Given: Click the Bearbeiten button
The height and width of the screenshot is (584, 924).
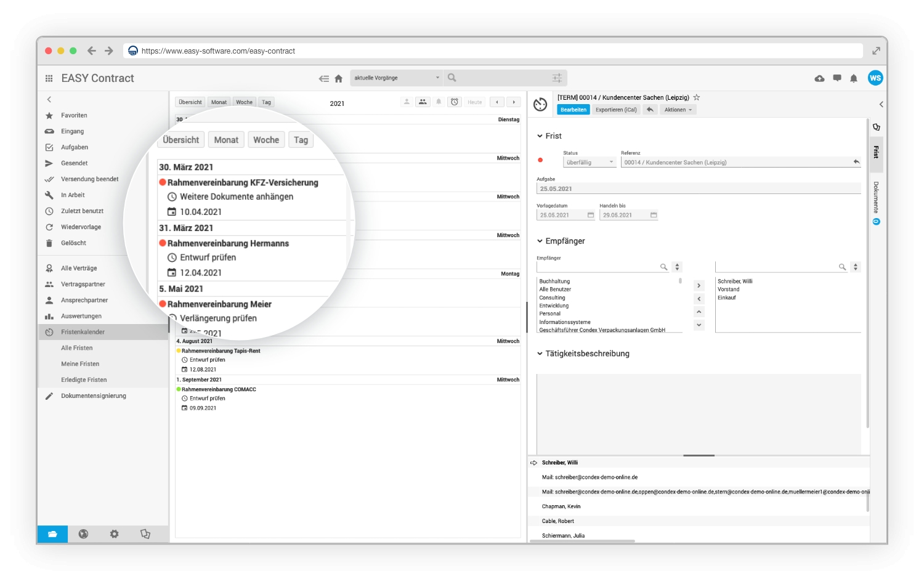Looking at the screenshot, I should tap(573, 110).
